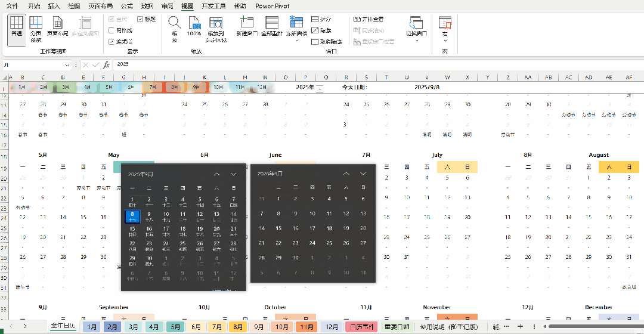Click the 2025年 year spinner control
The width and height of the screenshot is (644, 334).
[320, 88]
